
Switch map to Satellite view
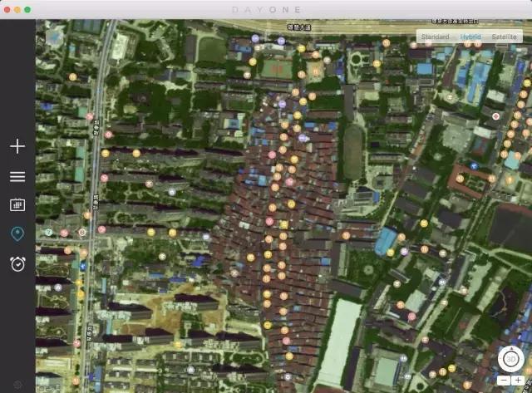click(x=505, y=37)
